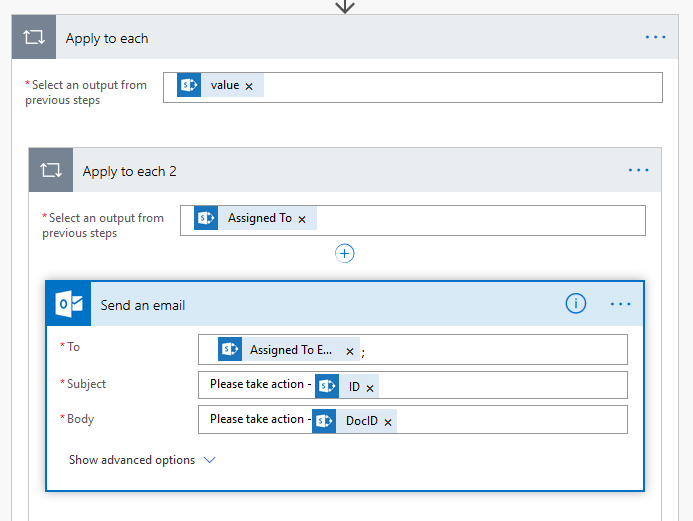Remove the ID token from Subject
The width and height of the screenshot is (693, 521).
pyautogui.click(x=370, y=388)
